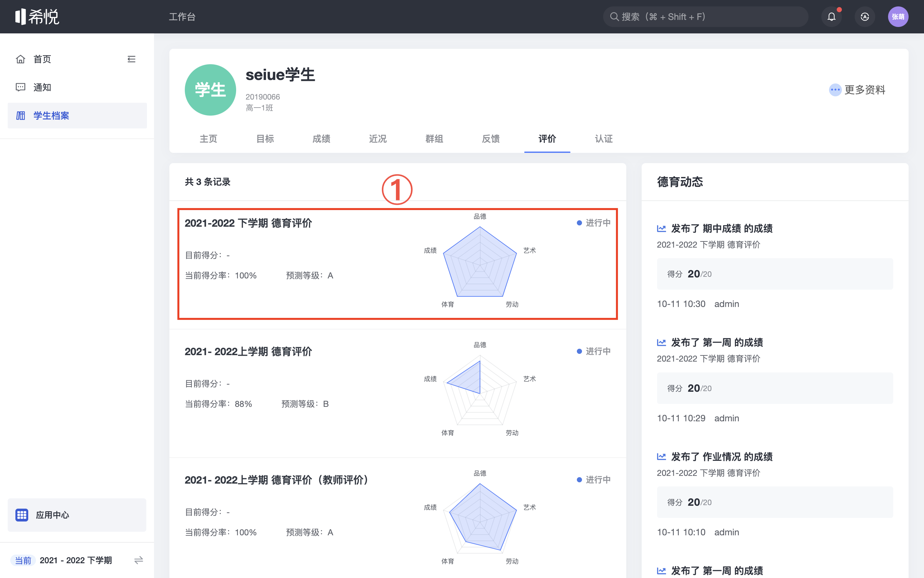Click the 得分 20/20 box under 作业情况
Image resolution: width=924 pixels, height=578 pixels.
[775, 502]
